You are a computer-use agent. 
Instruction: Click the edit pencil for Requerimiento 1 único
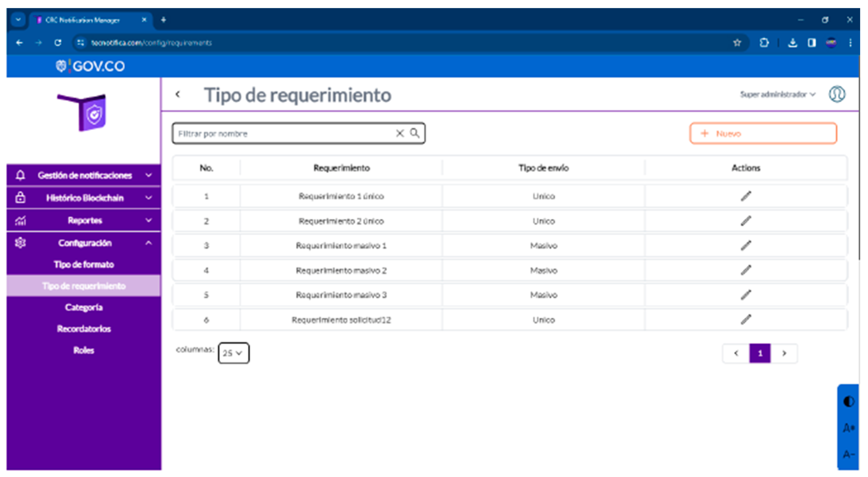click(x=746, y=196)
